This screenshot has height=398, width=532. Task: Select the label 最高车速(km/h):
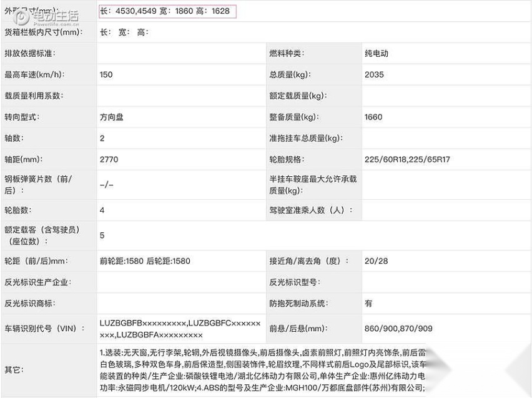click(x=34, y=74)
